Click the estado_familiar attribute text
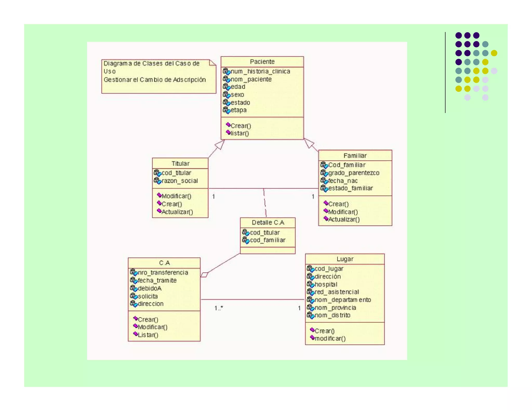The height and width of the screenshot is (411, 532). [350, 188]
